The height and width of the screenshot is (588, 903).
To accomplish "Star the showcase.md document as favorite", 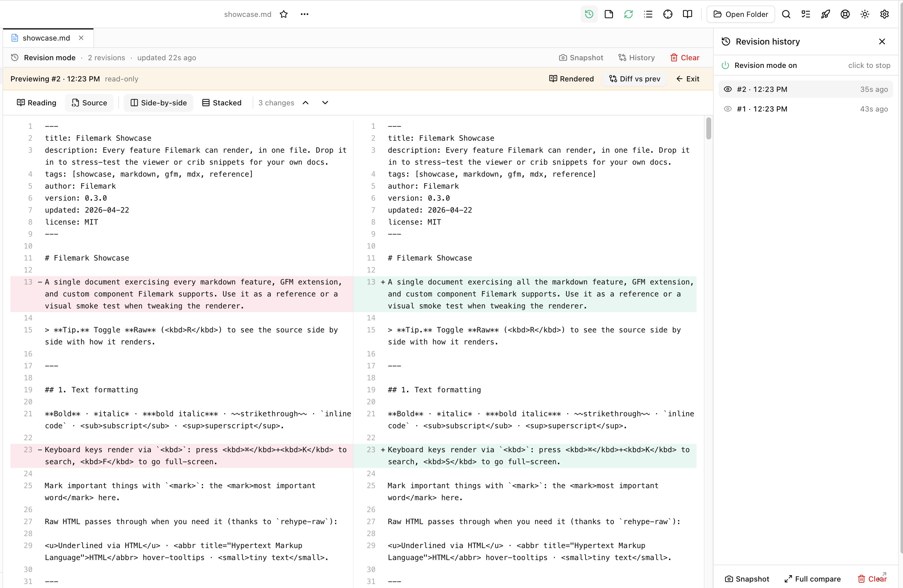I will point(283,14).
